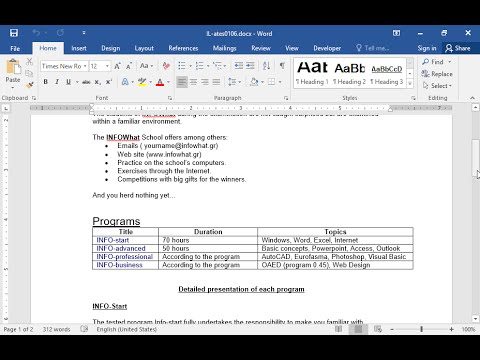Apply the Heading 2 style

[349, 73]
